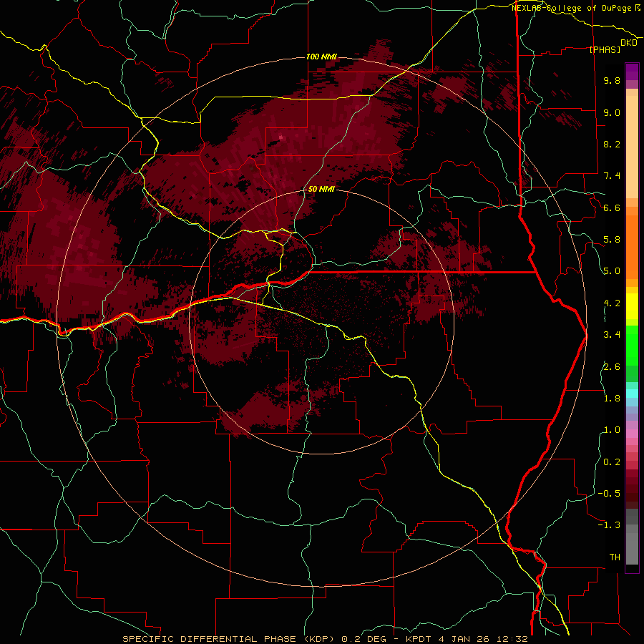Click the 6.6 legend value
This screenshot has height=644, width=644.
pyautogui.click(x=612, y=208)
